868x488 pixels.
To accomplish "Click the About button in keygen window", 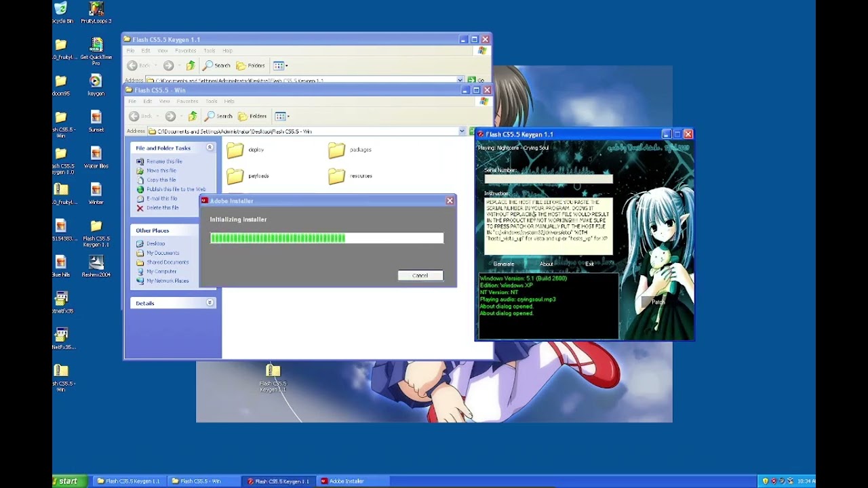I will point(547,264).
